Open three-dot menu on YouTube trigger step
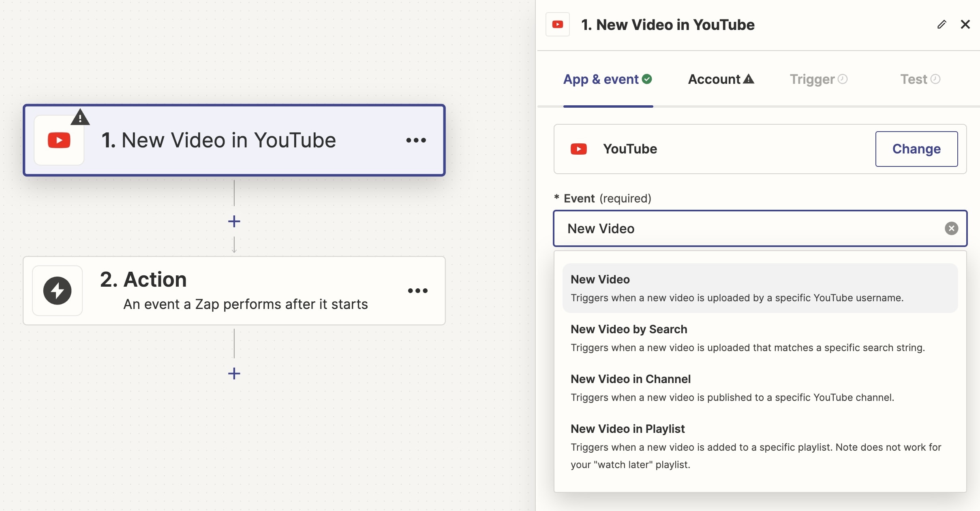980x511 pixels. click(x=416, y=141)
